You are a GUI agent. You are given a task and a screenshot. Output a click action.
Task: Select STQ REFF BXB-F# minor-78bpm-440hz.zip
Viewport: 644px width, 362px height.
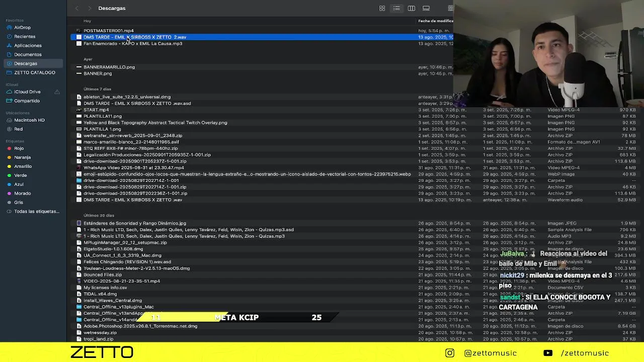[x=130, y=148]
